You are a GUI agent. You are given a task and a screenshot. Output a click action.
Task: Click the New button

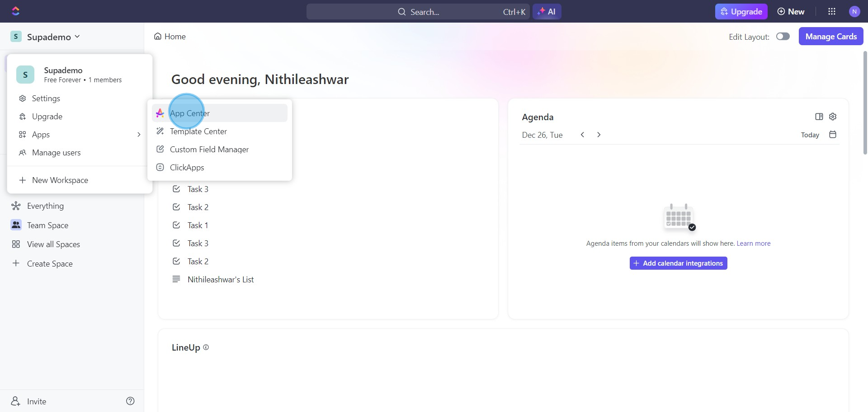tap(791, 12)
